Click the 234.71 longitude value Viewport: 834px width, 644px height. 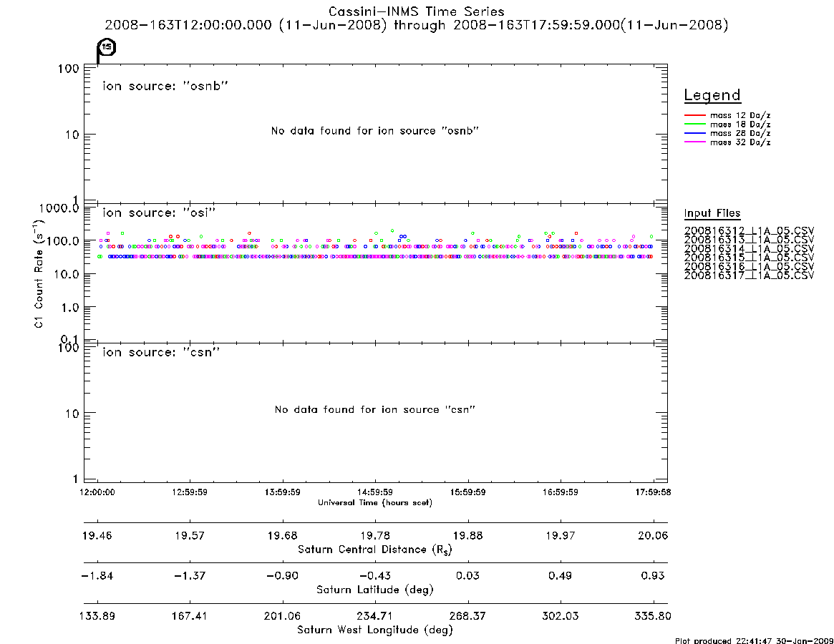tap(375, 616)
